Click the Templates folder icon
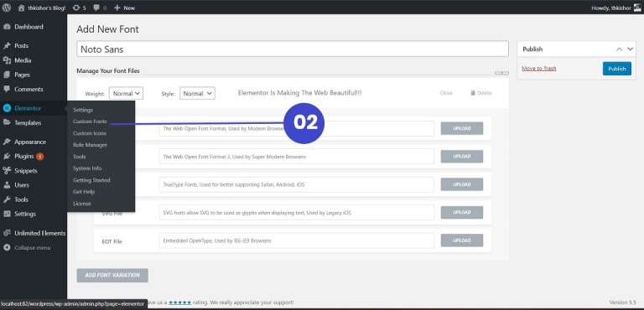 coord(7,122)
